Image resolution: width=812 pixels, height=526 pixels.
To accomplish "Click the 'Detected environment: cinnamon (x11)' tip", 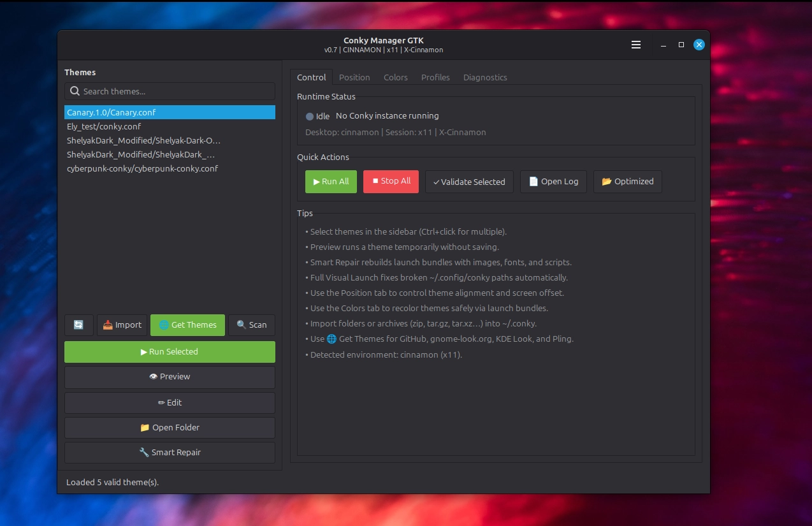I will click(x=384, y=354).
